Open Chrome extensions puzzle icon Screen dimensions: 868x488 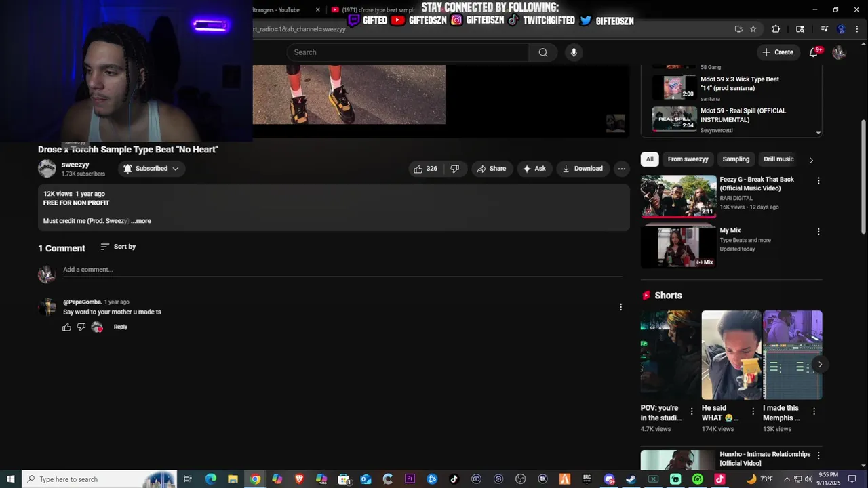[776, 29]
